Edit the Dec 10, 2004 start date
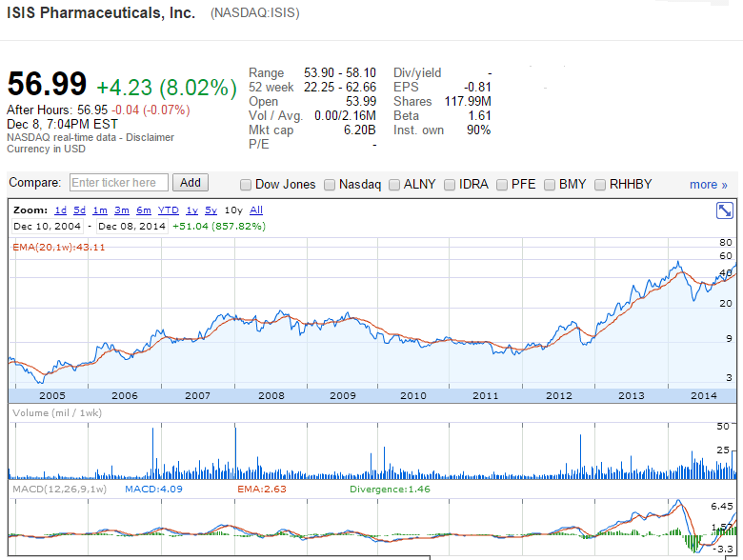743x560 pixels. tap(48, 227)
